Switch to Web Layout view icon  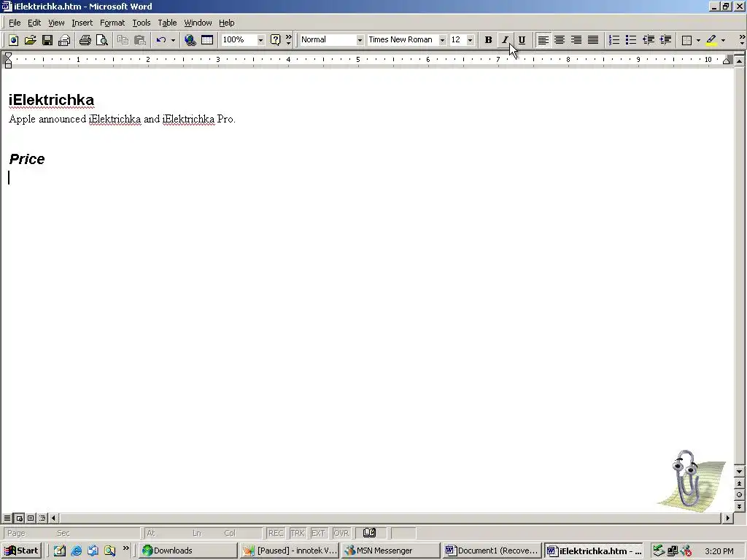tap(19, 518)
